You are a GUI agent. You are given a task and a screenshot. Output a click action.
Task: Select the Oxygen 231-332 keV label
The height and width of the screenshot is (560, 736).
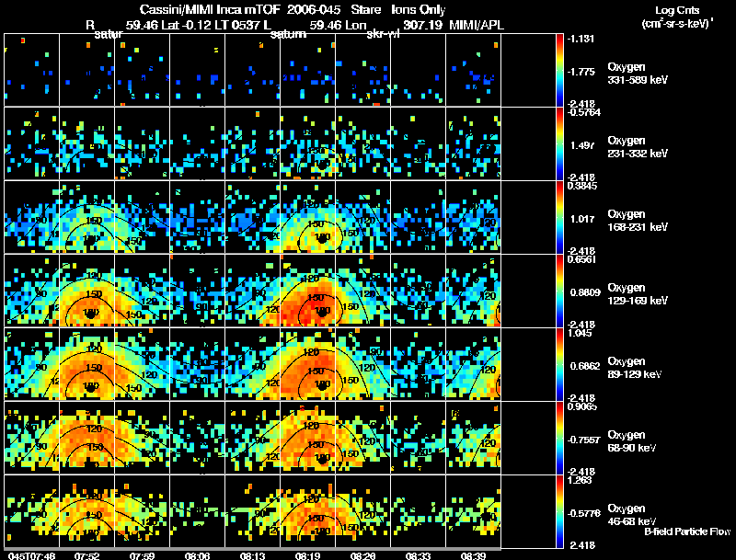(638, 147)
